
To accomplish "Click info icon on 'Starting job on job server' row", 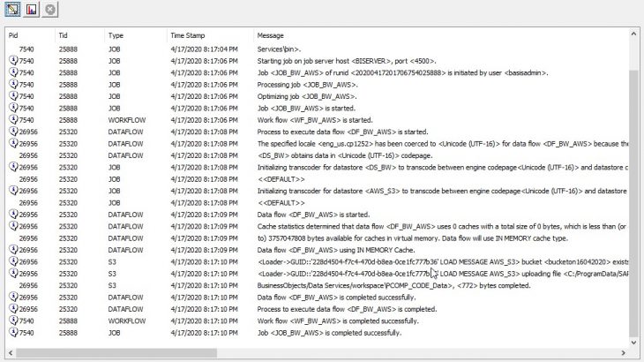I will pos(13,60).
